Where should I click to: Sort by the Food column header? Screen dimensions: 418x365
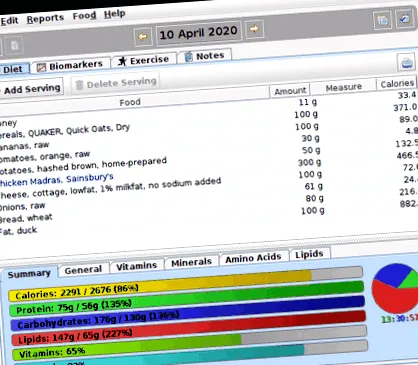tap(130, 102)
